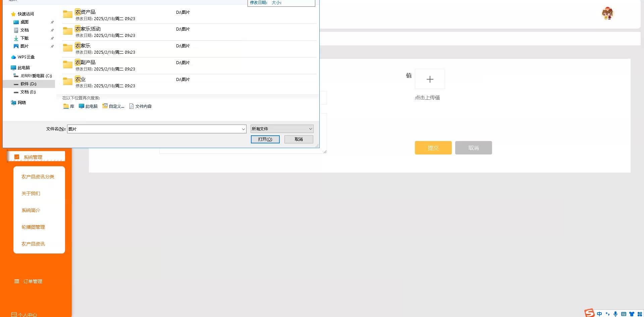This screenshot has height=317, width=644.
Task: Click the gray 取消 form button
Action: coord(474,148)
